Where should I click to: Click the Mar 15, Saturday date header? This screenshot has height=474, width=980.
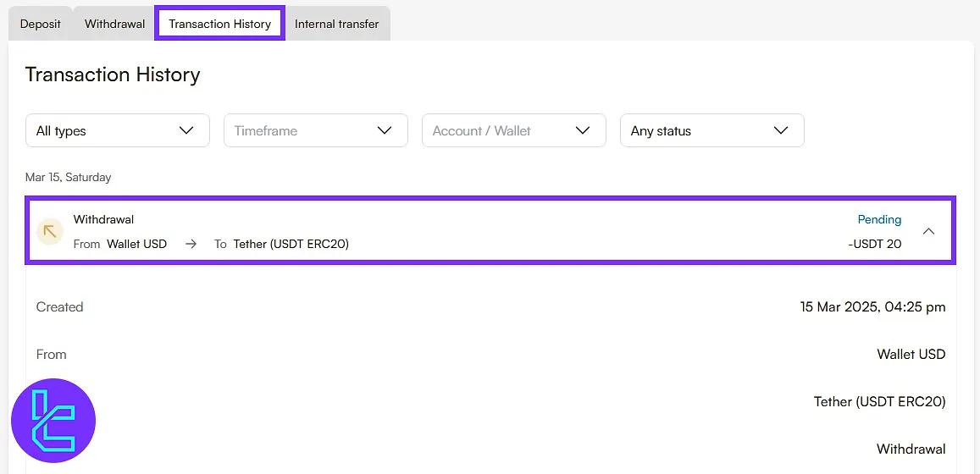click(68, 178)
